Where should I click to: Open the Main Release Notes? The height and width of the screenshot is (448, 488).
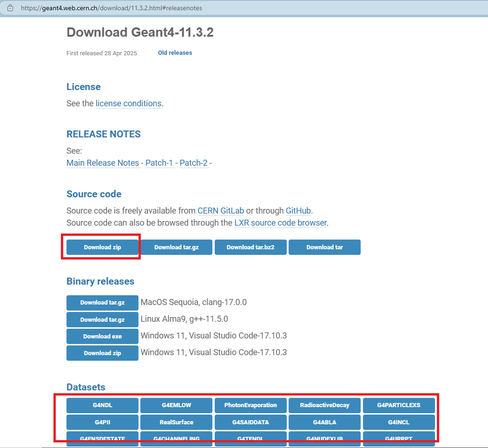[103, 162]
